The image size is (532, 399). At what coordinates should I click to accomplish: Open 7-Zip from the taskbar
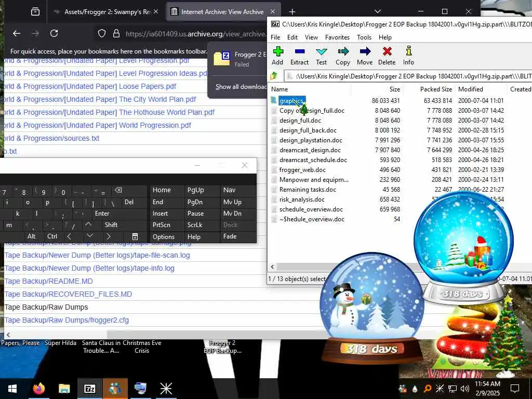89,389
